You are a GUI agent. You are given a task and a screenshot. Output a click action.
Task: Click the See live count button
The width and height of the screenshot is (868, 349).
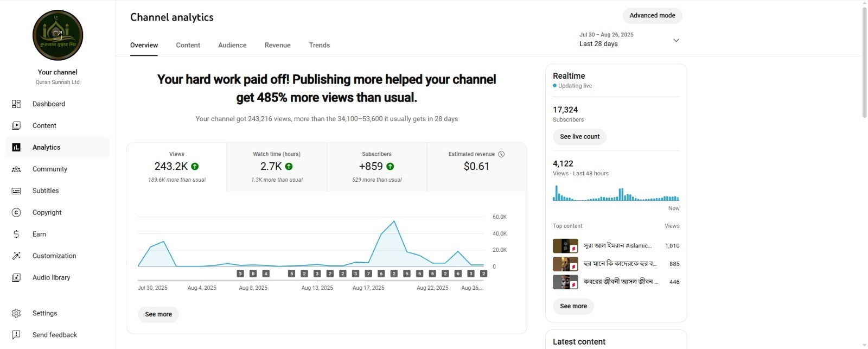[x=579, y=137]
